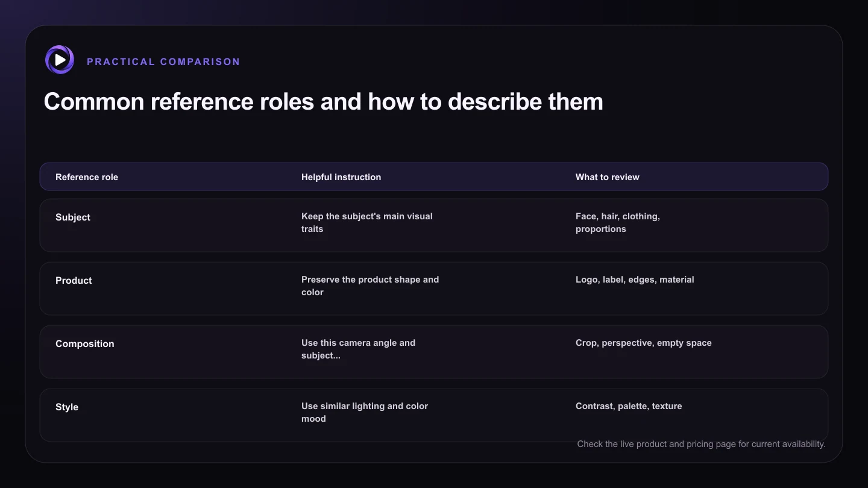
Task: Click the 'Helpful instruction' column header
Action: 341,177
